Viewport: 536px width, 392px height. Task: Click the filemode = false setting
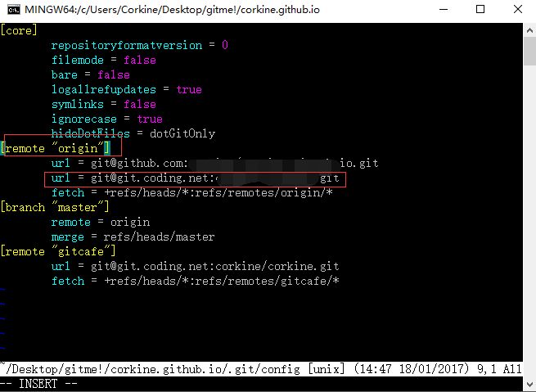click(103, 60)
